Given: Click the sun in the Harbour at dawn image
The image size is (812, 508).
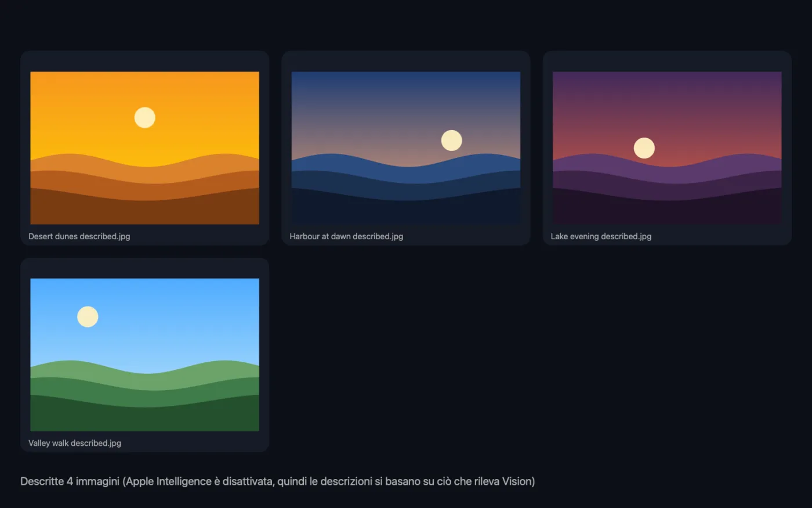Looking at the screenshot, I should point(451,140).
